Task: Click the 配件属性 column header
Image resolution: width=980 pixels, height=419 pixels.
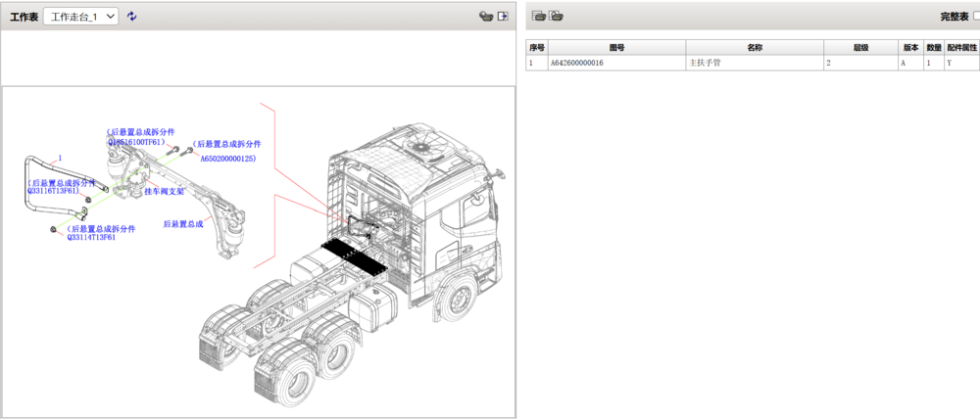Action: click(x=961, y=47)
